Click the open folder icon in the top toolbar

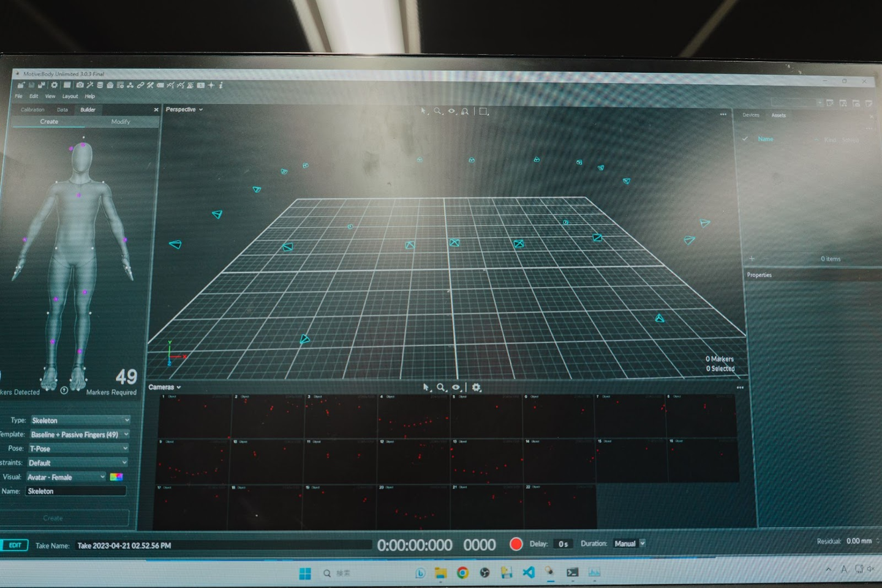[x=21, y=85]
